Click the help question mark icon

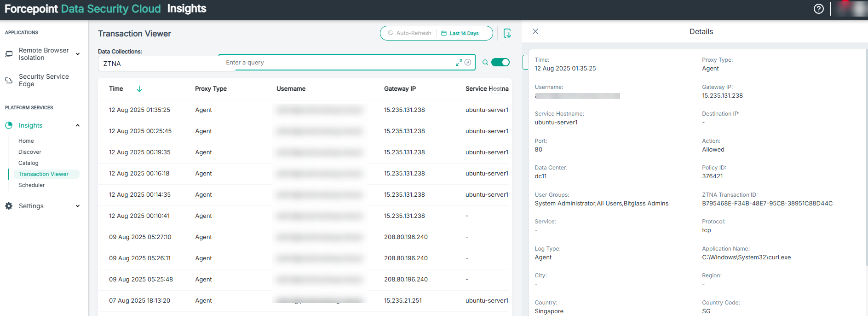[x=818, y=9]
